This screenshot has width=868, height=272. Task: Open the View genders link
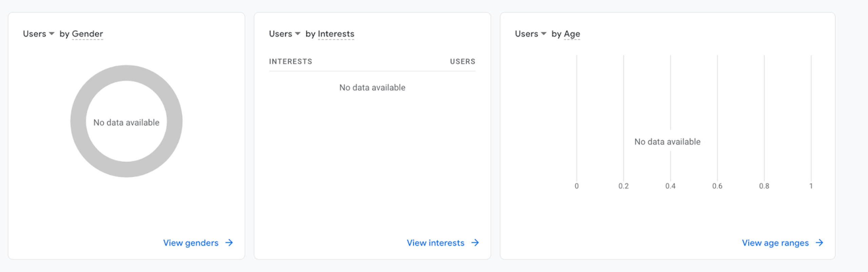[191, 243]
